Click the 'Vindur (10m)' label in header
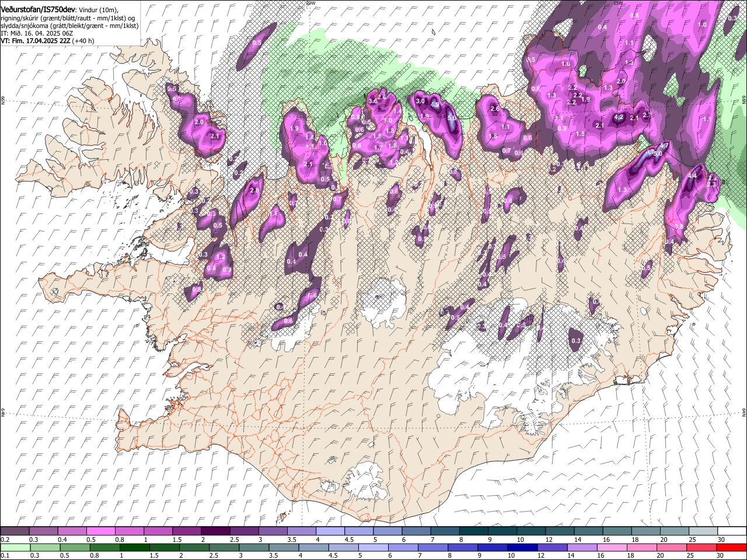Viewport: 747px width, 560px height. click(x=98, y=10)
